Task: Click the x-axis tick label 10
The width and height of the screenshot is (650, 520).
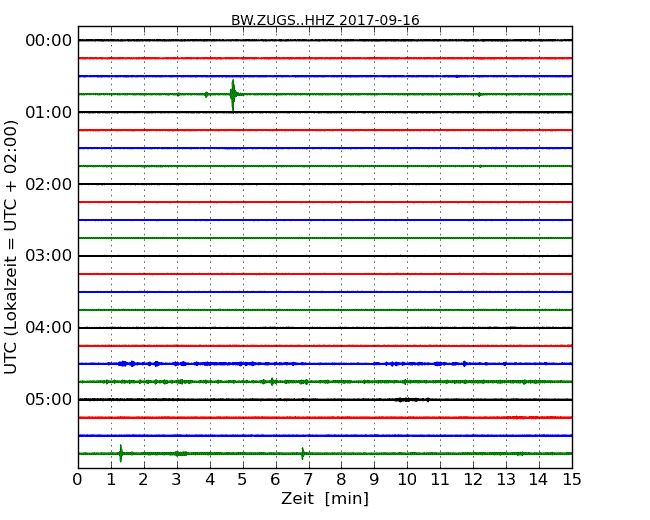Action: pos(407,480)
